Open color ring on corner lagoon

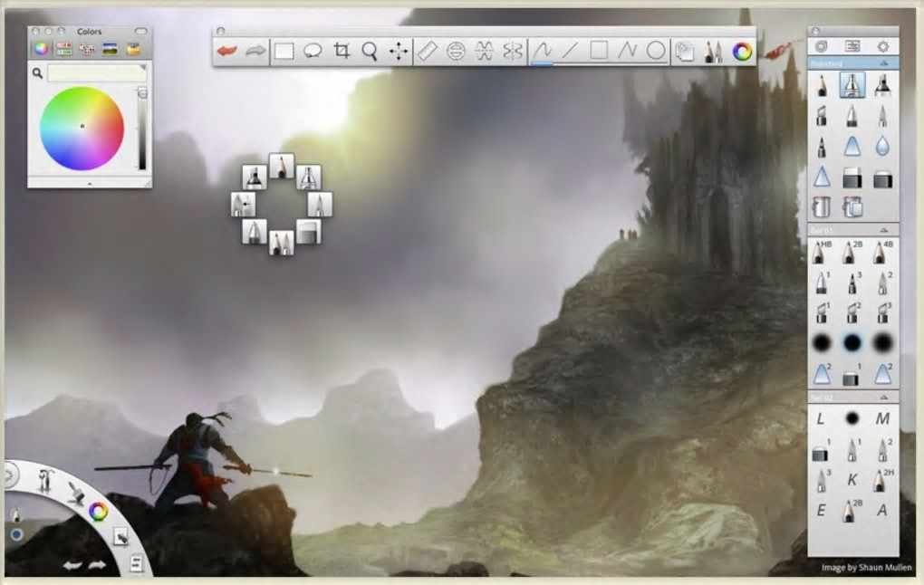point(99,512)
